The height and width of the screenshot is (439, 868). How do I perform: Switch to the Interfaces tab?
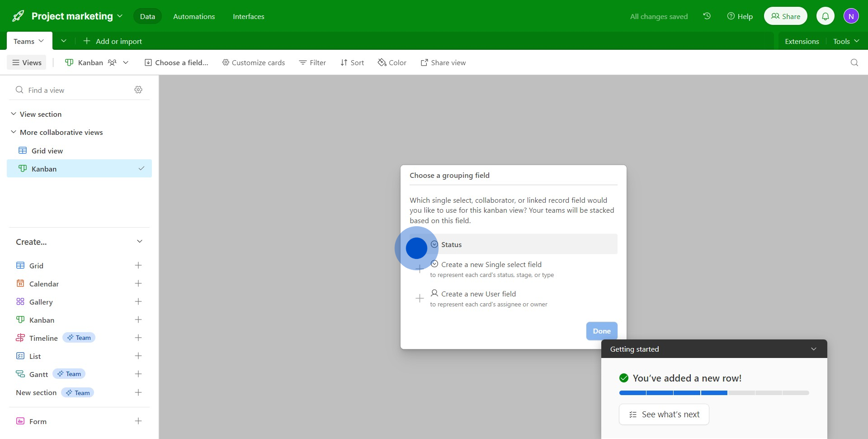click(248, 16)
